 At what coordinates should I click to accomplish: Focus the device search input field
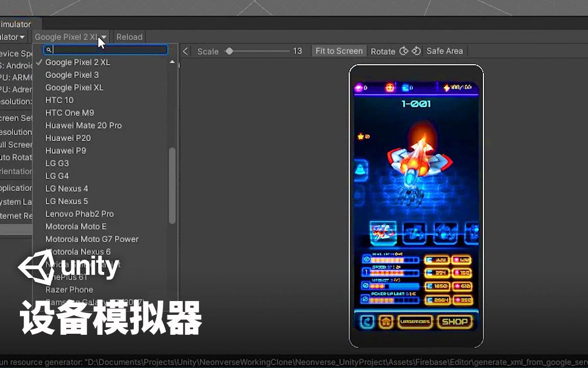coord(106,50)
